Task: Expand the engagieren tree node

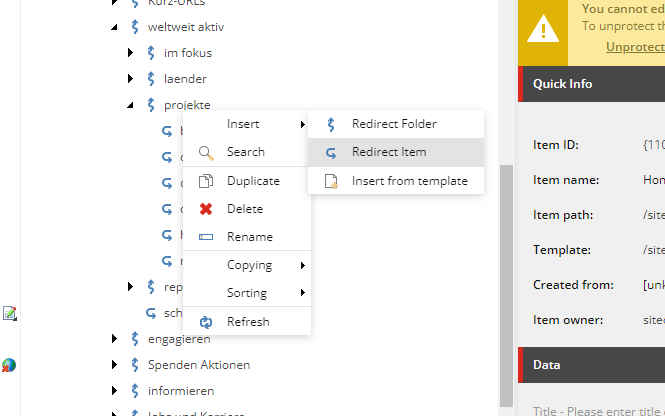Action: pyautogui.click(x=115, y=339)
